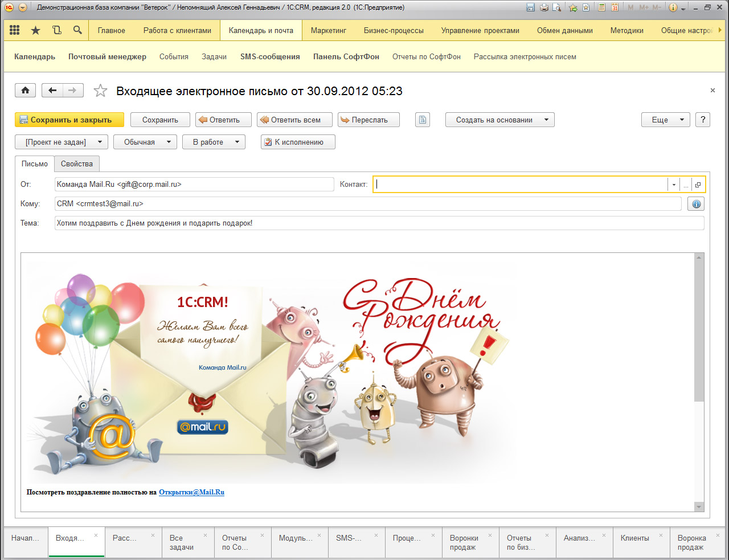
Task: Open the Бизнес-процессы section
Action: point(394,30)
